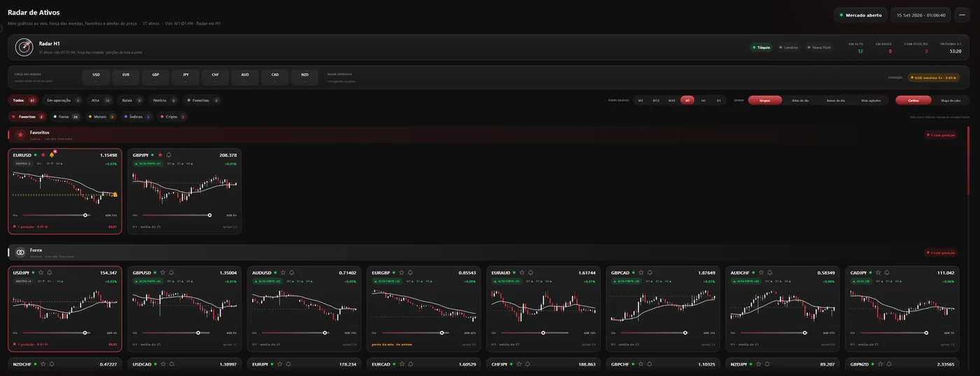Image resolution: width=980 pixels, height=376 pixels.
Task: Select the M15 timeframe option
Action: click(x=656, y=100)
